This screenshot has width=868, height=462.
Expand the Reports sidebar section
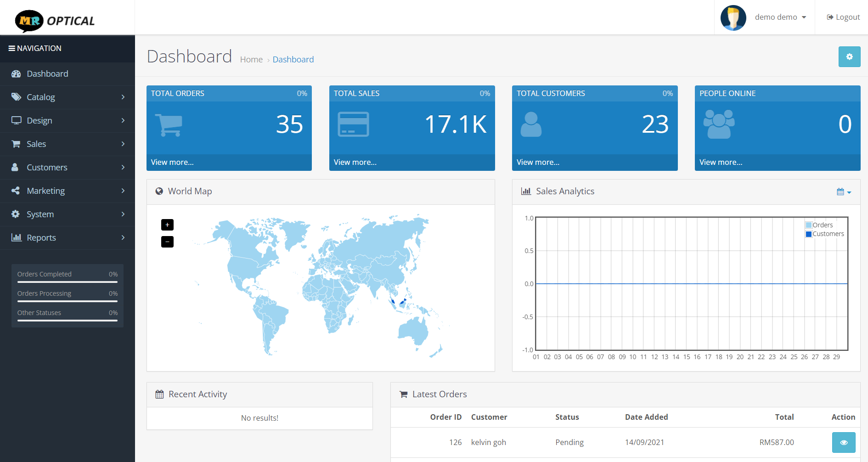point(68,238)
